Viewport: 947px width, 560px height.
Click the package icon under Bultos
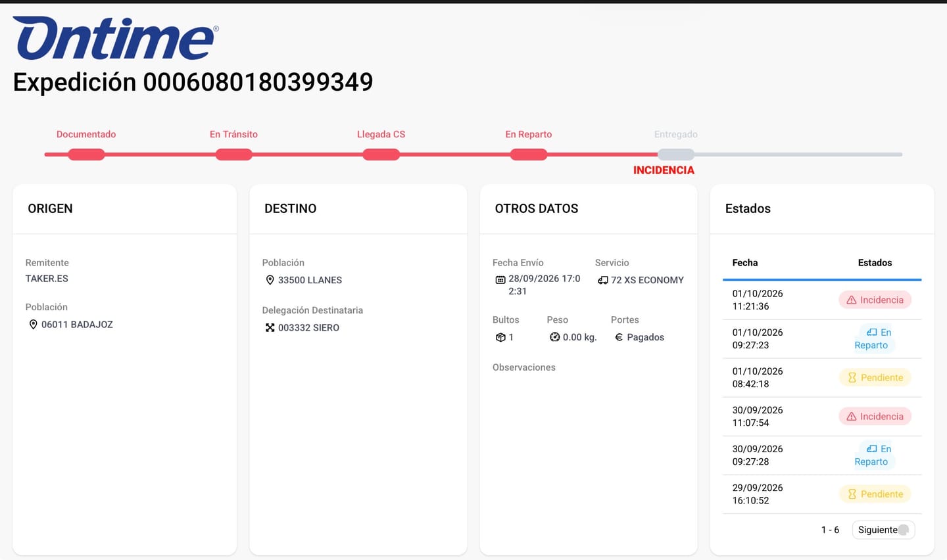point(500,337)
